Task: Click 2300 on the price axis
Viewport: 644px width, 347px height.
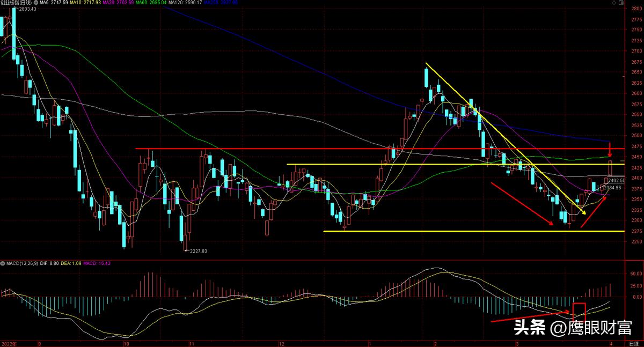Action: point(636,220)
